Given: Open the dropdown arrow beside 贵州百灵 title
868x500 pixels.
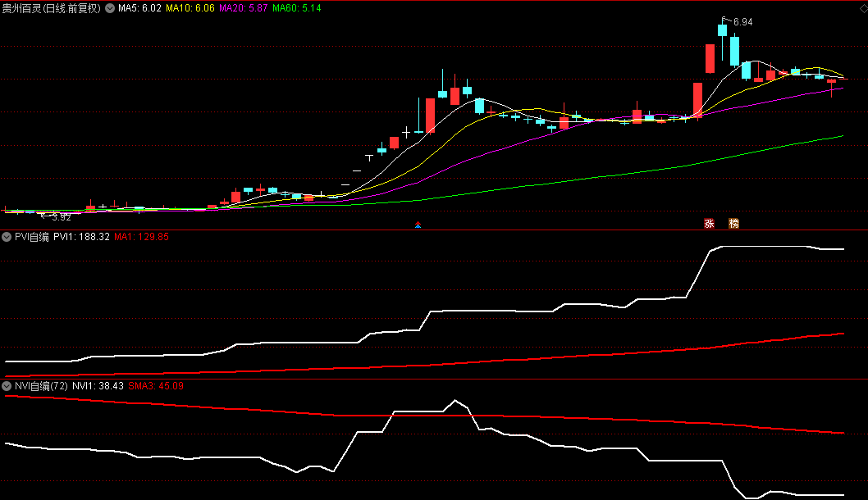Looking at the screenshot, I should (x=110, y=8).
